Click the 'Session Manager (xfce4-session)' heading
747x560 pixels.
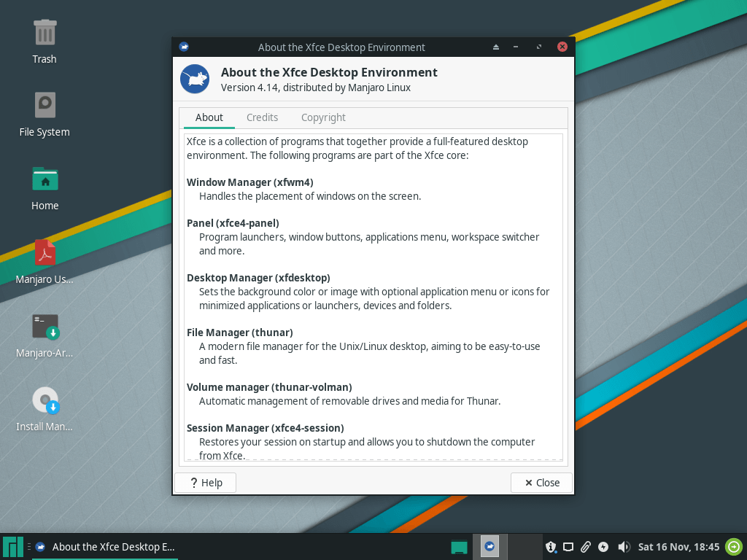pyautogui.click(x=265, y=428)
